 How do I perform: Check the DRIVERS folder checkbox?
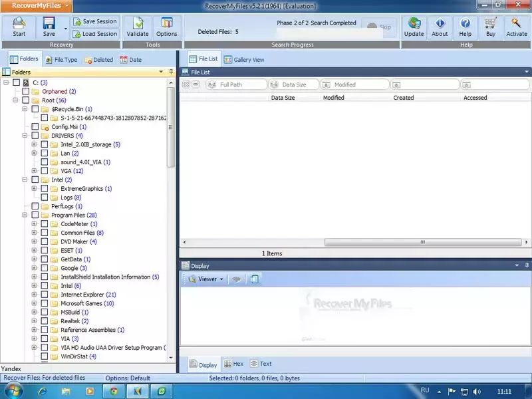pyautogui.click(x=35, y=136)
